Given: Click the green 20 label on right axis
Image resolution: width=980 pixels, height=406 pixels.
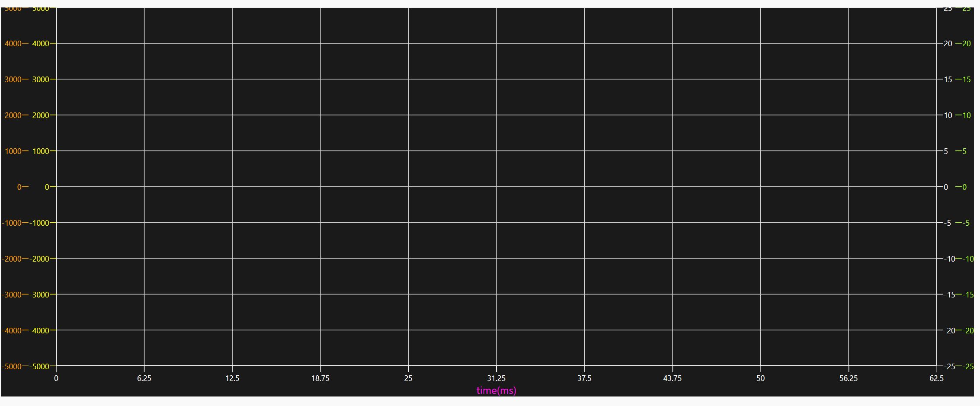Looking at the screenshot, I should pos(967,44).
